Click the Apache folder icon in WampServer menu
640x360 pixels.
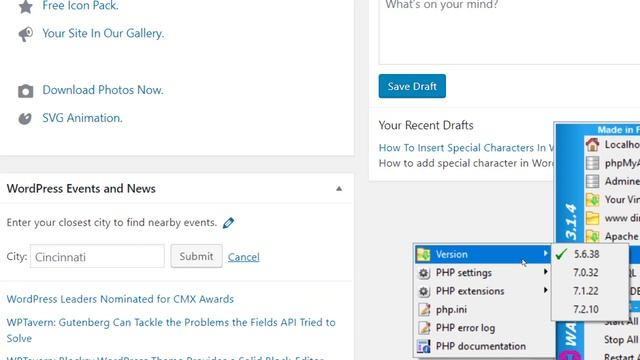click(592, 236)
